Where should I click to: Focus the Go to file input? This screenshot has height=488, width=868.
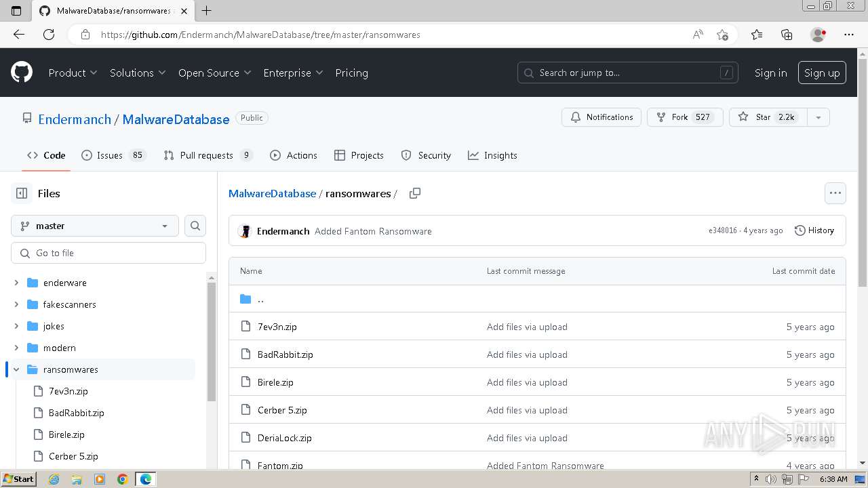108,253
